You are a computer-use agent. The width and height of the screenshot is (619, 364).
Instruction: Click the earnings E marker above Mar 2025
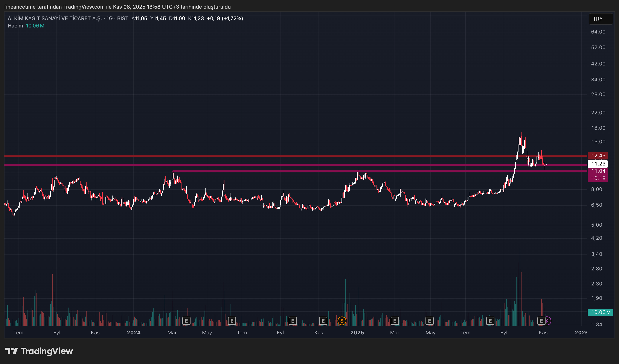395,321
